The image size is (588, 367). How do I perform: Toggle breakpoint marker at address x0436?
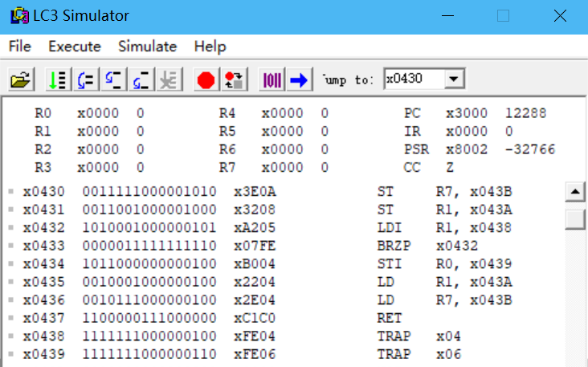11,300
